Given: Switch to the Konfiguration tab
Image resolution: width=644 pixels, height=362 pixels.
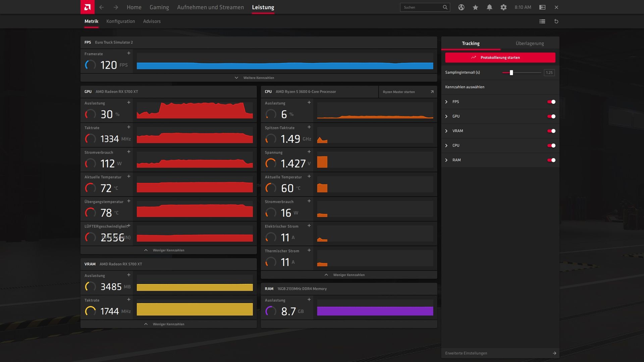Looking at the screenshot, I should 120,21.
